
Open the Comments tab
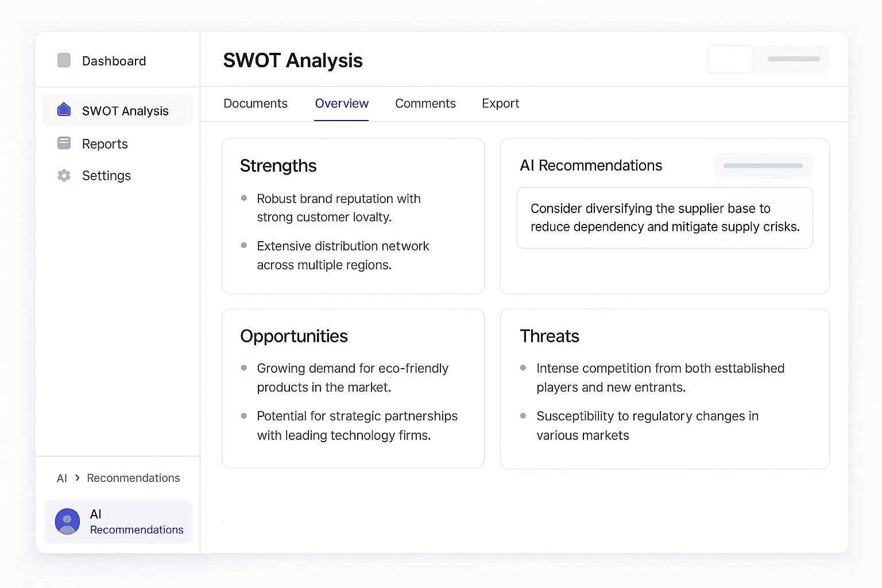pos(425,103)
